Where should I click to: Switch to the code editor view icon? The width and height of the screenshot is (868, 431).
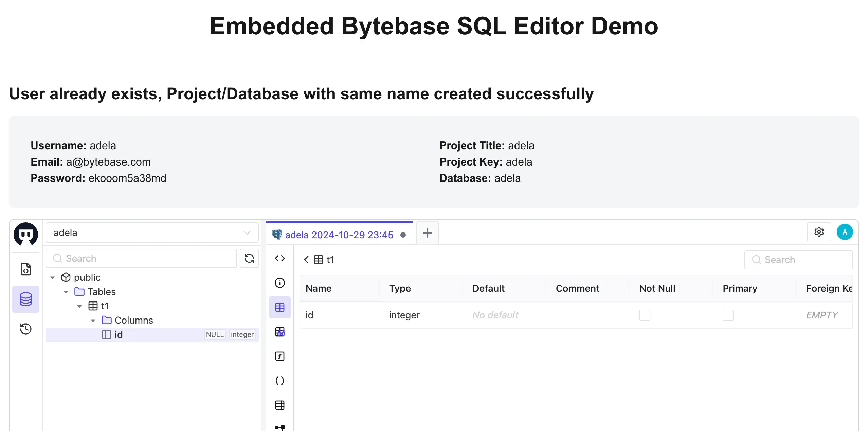279,258
